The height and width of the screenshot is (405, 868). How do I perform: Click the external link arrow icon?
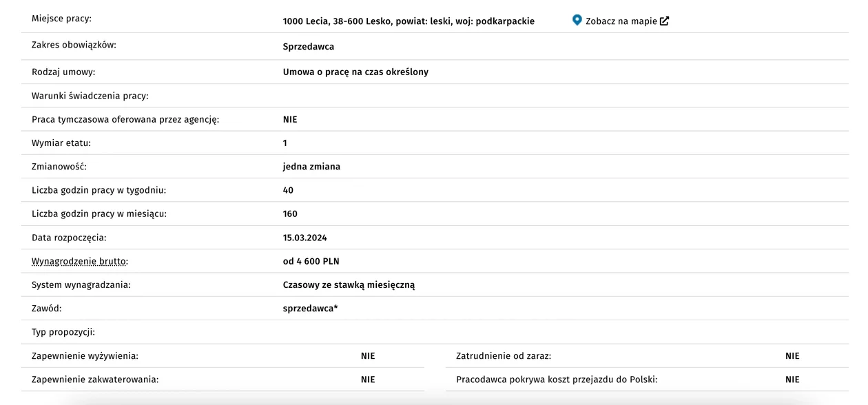click(x=664, y=21)
